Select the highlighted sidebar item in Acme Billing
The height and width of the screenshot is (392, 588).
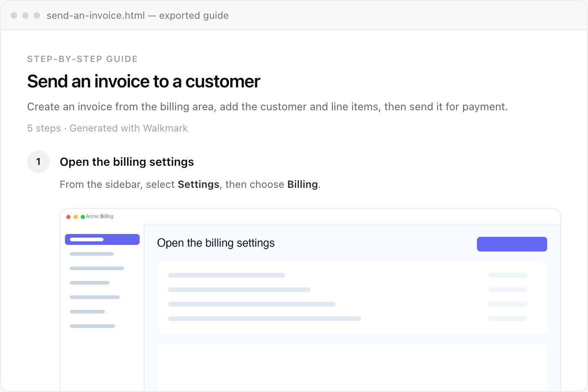pyautogui.click(x=102, y=239)
